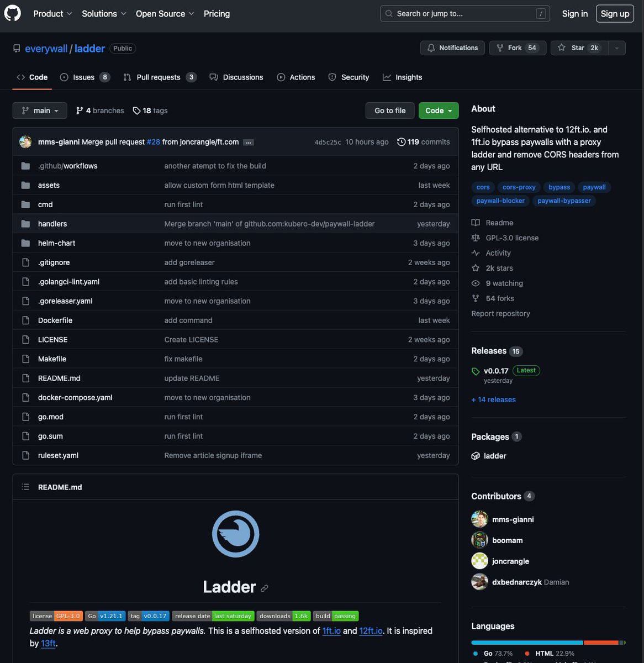Screen dimensions: 644x663
Task: Click the license GPL-3.0 badge
Action: (x=56, y=616)
